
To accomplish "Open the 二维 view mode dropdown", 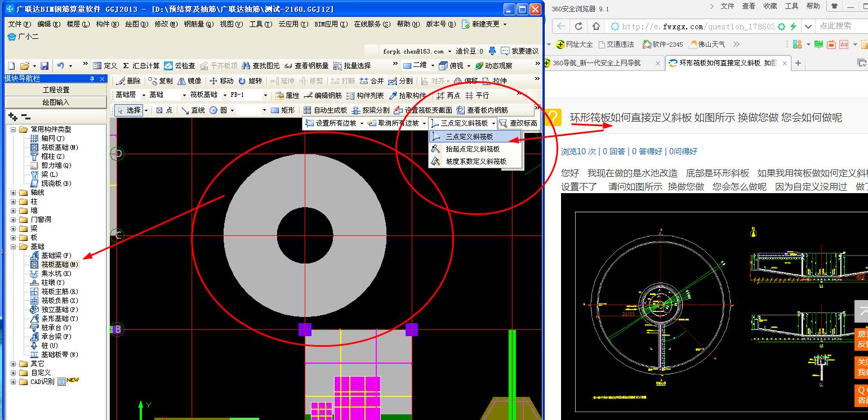I will (432, 66).
